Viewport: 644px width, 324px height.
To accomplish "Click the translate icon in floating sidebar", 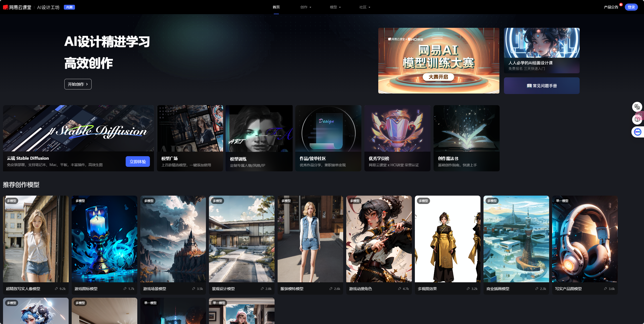I will pyautogui.click(x=637, y=107).
